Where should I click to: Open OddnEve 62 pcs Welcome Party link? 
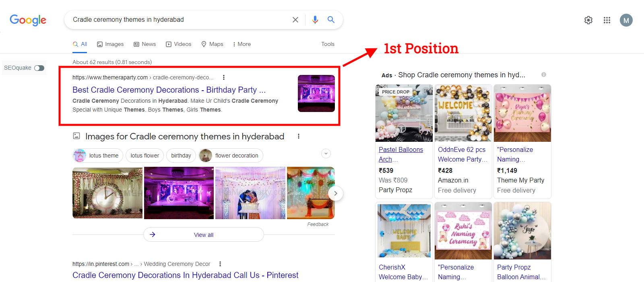(462, 154)
